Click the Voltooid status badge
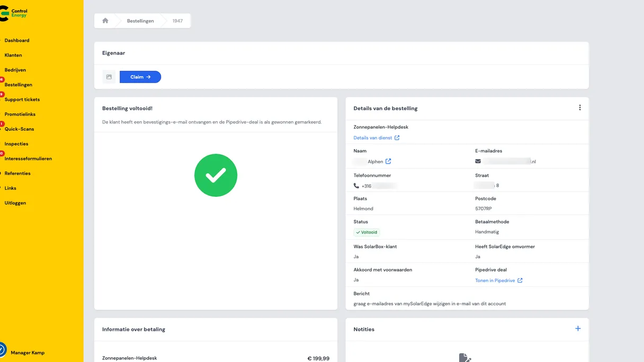The height and width of the screenshot is (362, 644). click(x=366, y=232)
